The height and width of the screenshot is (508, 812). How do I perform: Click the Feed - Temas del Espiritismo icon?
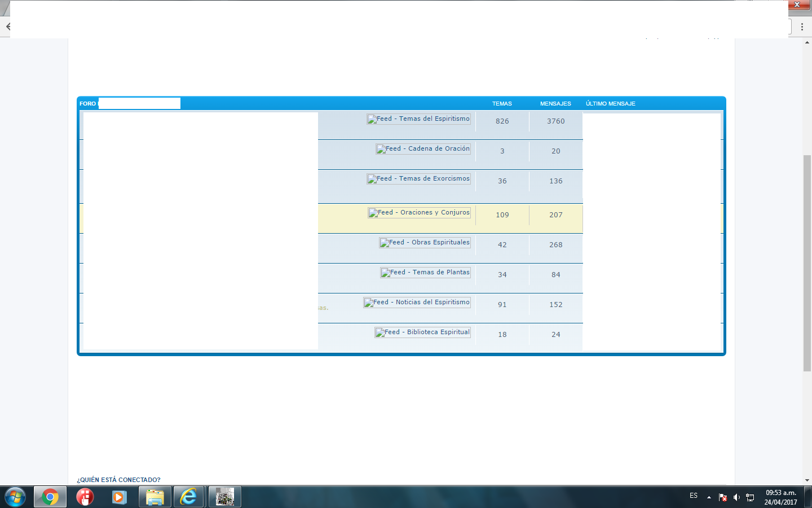pyautogui.click(x=418, y=119)
